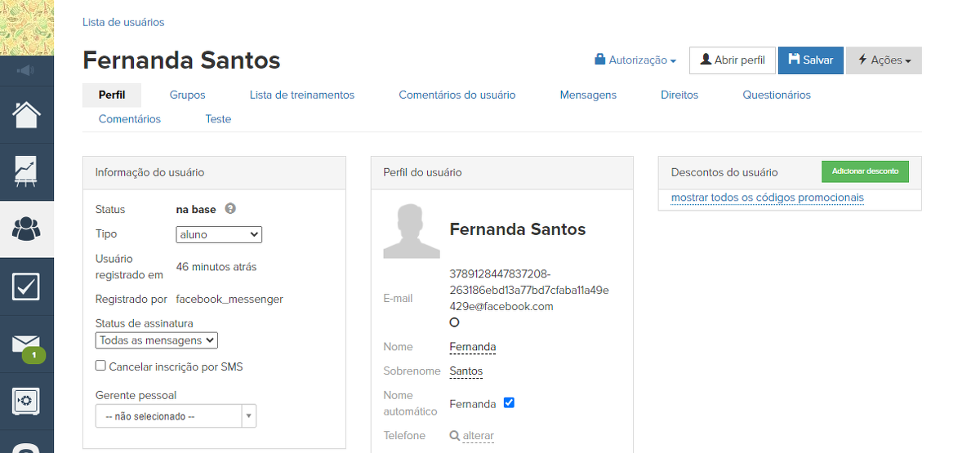Click the mostrar todos os códigos promocionais link
The image size is (980, 453).
pos(767,198)
